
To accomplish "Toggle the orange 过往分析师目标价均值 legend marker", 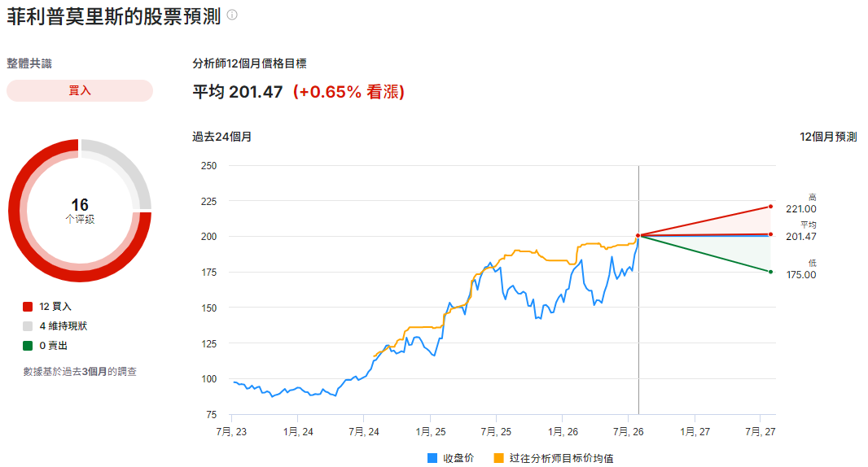I will (x=499, y=458).
